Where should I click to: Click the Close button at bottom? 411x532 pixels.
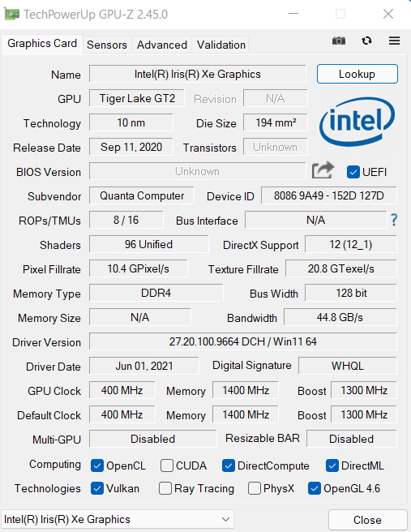[367, 520]
